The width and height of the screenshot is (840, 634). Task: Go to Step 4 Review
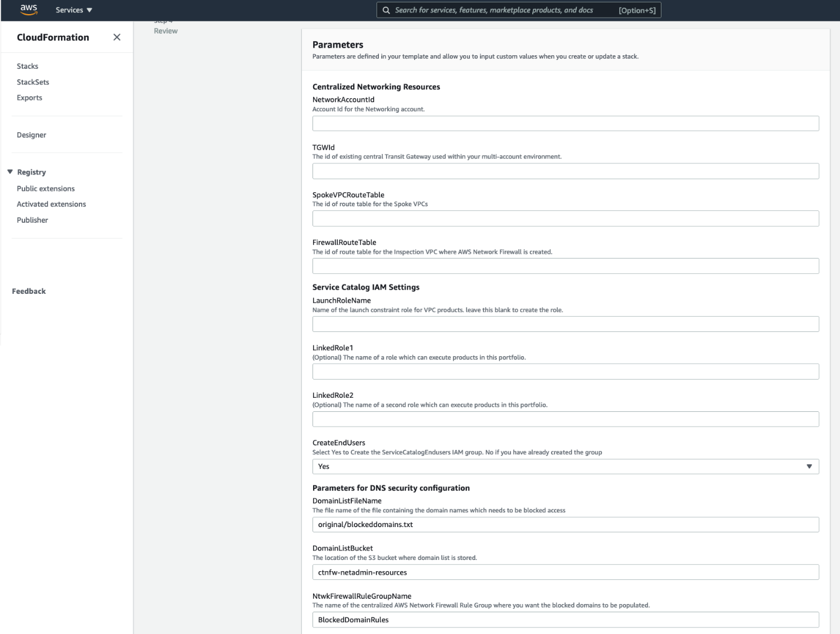point(165,31)
